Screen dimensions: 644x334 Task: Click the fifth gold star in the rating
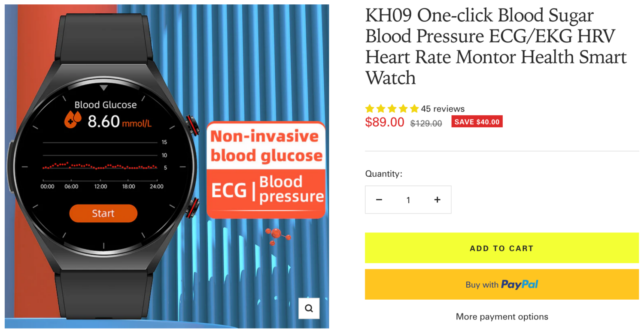click(413, 108)
